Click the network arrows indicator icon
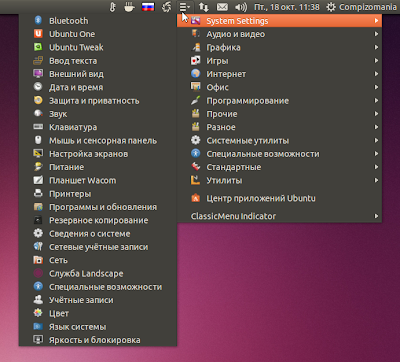This screenshot has width=400, height=362. (203, 7)
